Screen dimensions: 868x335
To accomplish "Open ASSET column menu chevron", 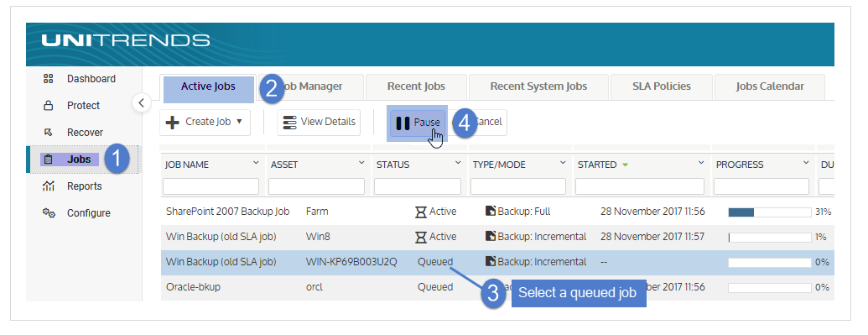I will click(361, 163).
